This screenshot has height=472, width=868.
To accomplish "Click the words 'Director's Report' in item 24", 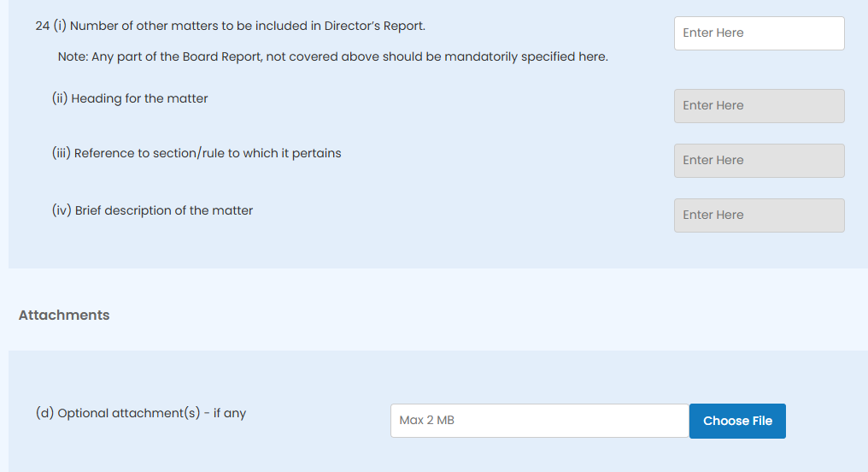I will pos(374,27).
